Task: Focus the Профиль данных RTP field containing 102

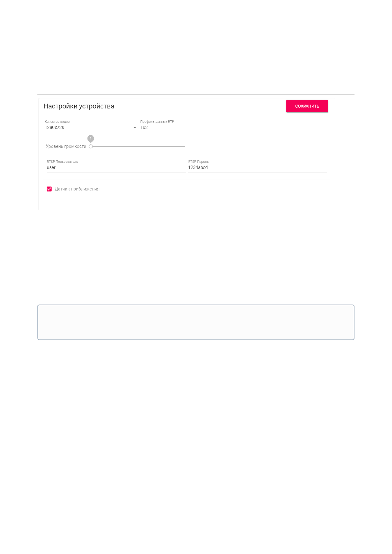Action: click(187, 128)
